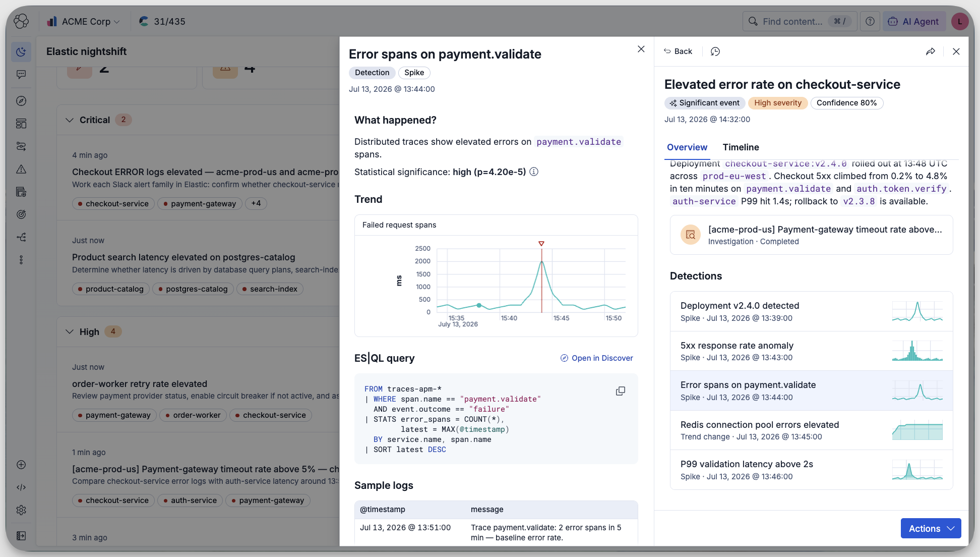
Task: Click the plus circle icon in sidebar
Action: (21, 465)
